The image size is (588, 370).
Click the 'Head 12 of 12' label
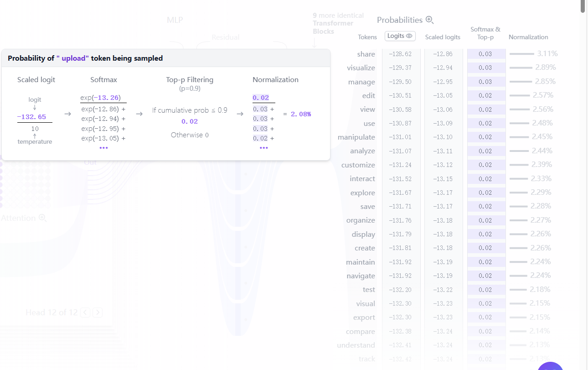pyautogui.click(x=52, y=313)
